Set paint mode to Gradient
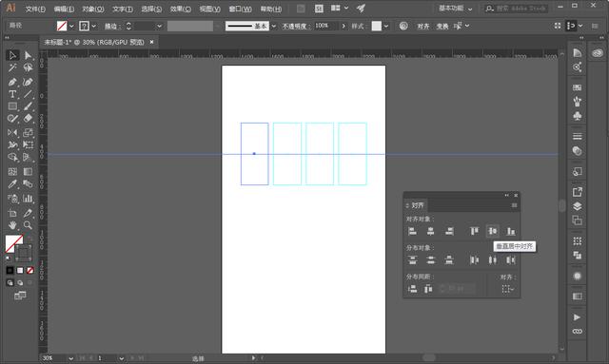The image size is (609, 364). [x=20, y=270]
